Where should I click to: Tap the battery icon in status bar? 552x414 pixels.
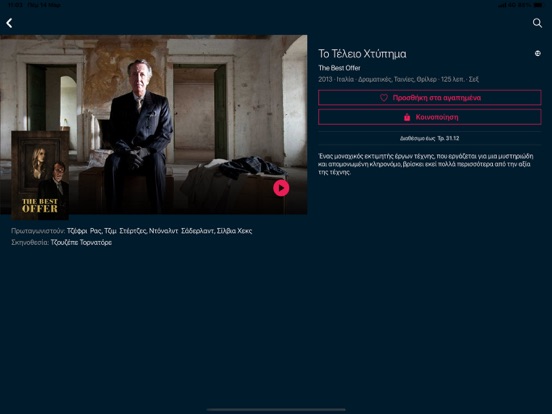point(538,5)
